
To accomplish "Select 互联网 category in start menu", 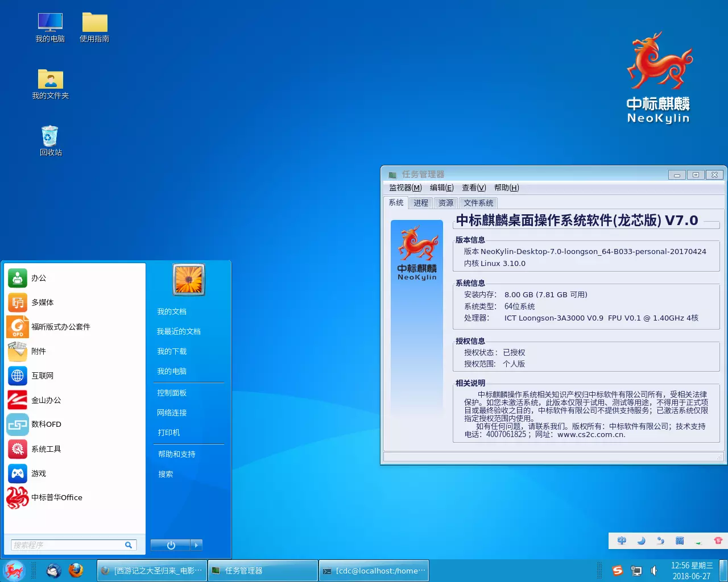I will click(75, 376).
